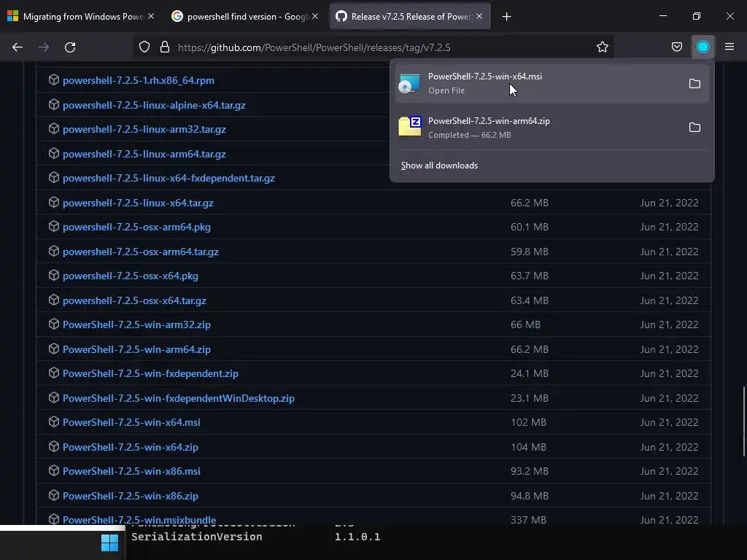This screenshot has width=747, height=560.
Task: Download PowerShell-7.2.5-win.msixbundle
Action: 139,520
